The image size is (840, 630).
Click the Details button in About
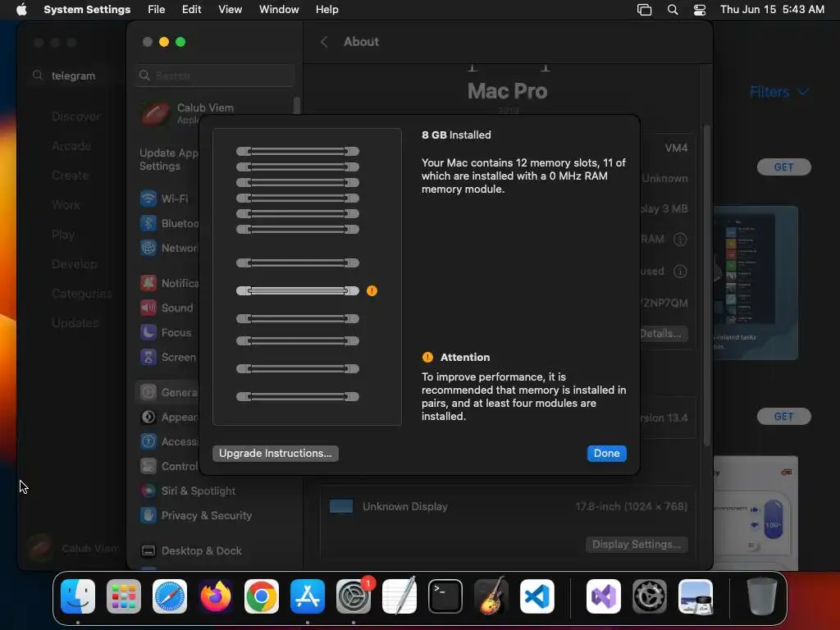(x=663, y=334)
